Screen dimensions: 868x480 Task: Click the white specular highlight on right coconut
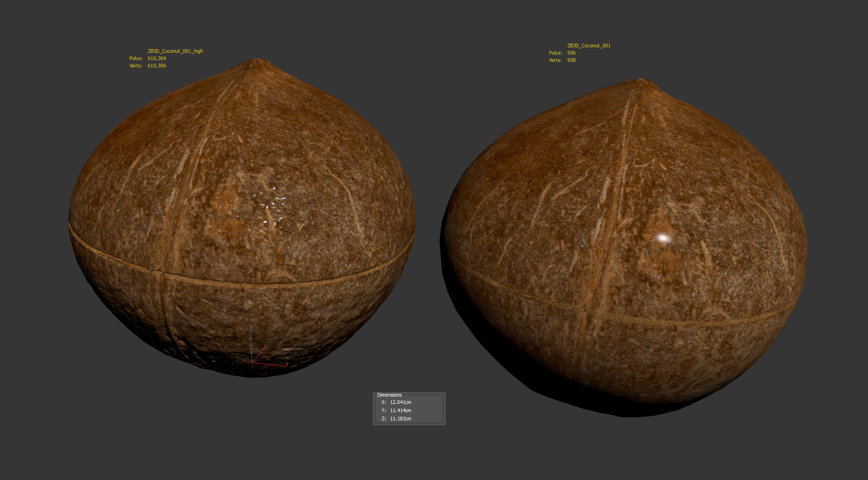tap(663, 238)
